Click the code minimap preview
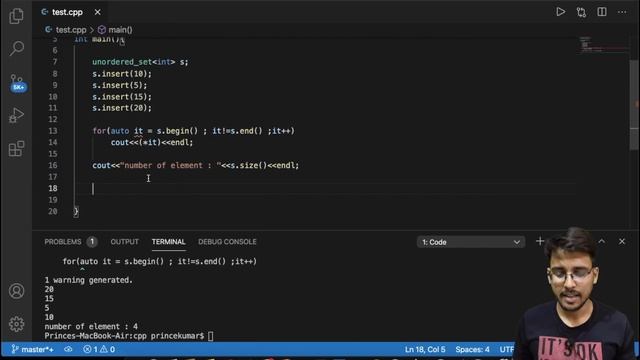The image size is (640, 360). pyautogui.click(x=603, y=45)
